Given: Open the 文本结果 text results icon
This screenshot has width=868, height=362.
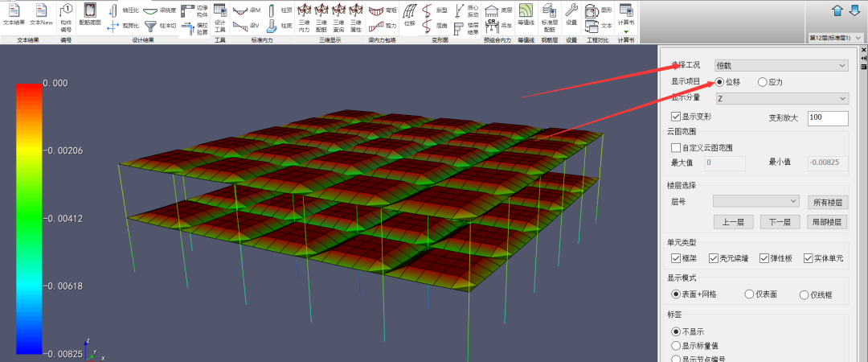Looking at the screenshot, I should point(14,15).
